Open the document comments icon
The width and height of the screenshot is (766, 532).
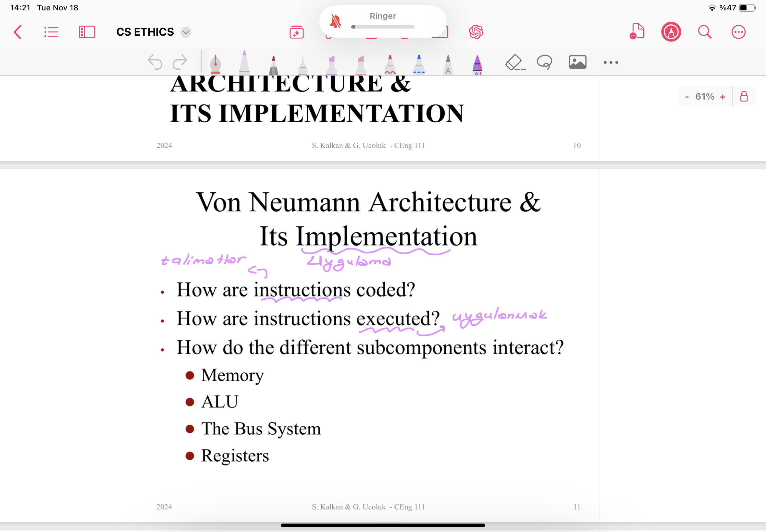(x=636, y=31)
